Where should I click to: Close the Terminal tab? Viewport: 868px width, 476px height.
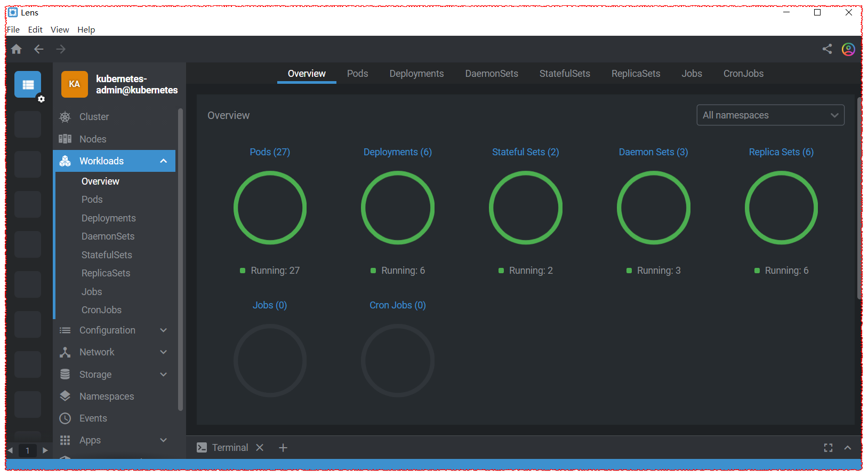click(x=260, y=448)
